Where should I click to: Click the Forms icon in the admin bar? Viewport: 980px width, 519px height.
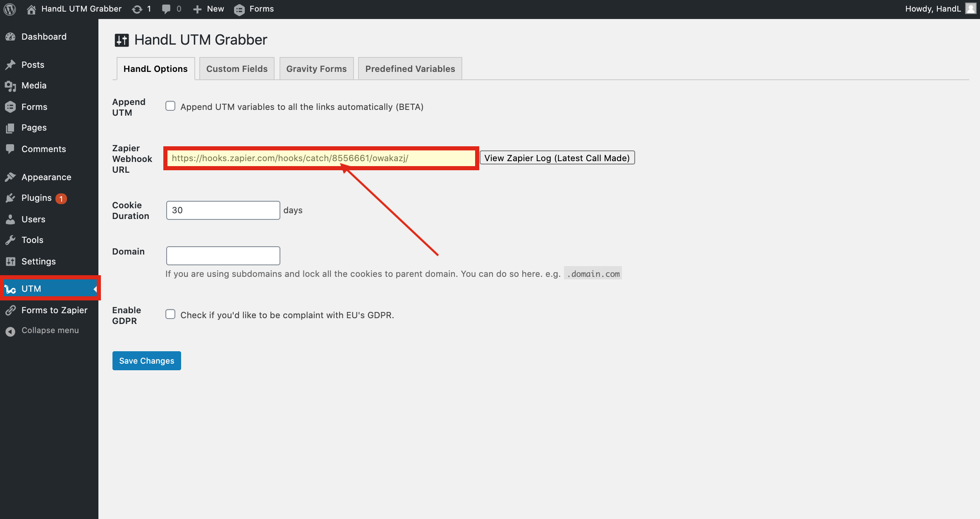click(240, 9)
